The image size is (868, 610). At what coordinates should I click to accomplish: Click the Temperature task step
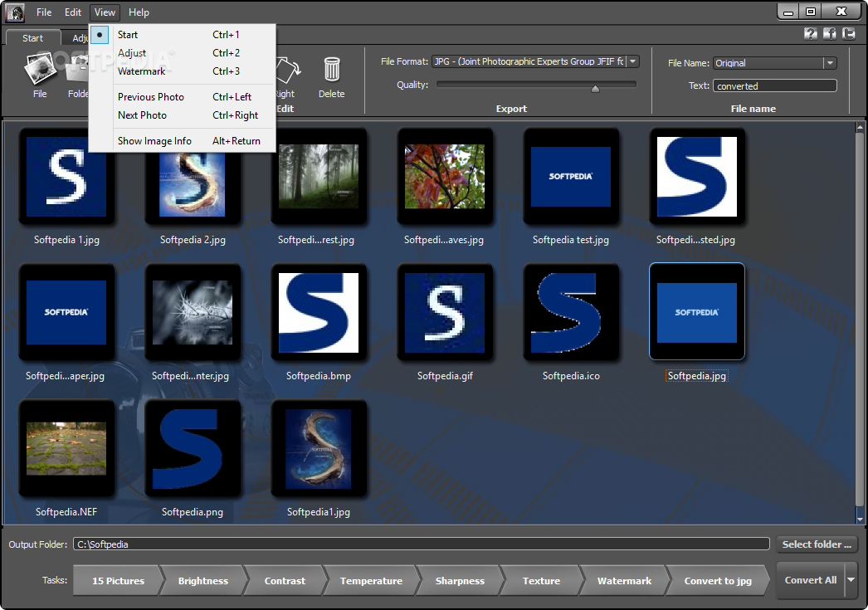(x=371, y=581)
